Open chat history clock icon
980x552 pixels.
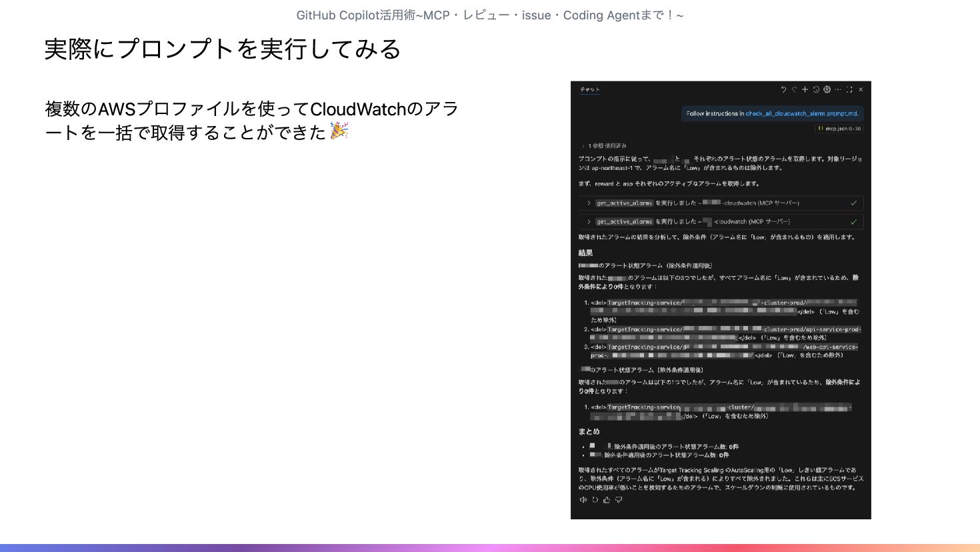click(x=816, y=89)
